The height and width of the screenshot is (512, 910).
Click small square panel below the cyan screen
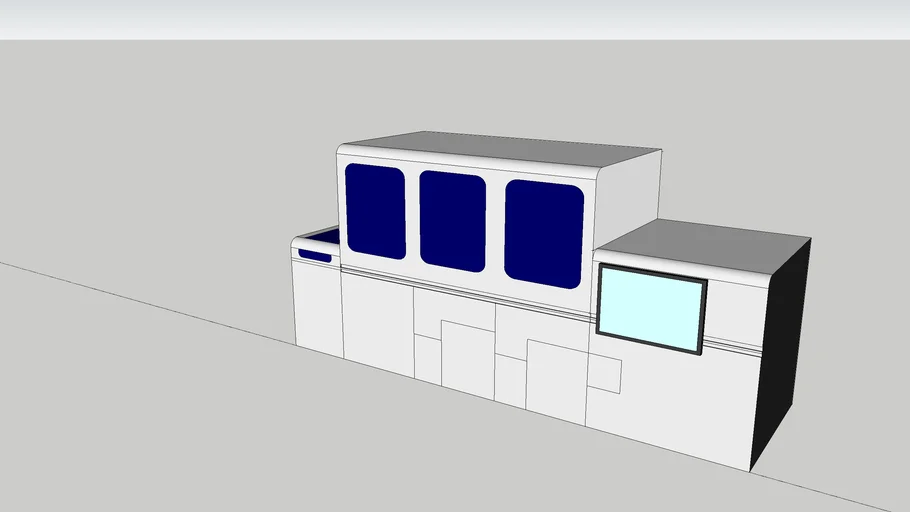604,374
